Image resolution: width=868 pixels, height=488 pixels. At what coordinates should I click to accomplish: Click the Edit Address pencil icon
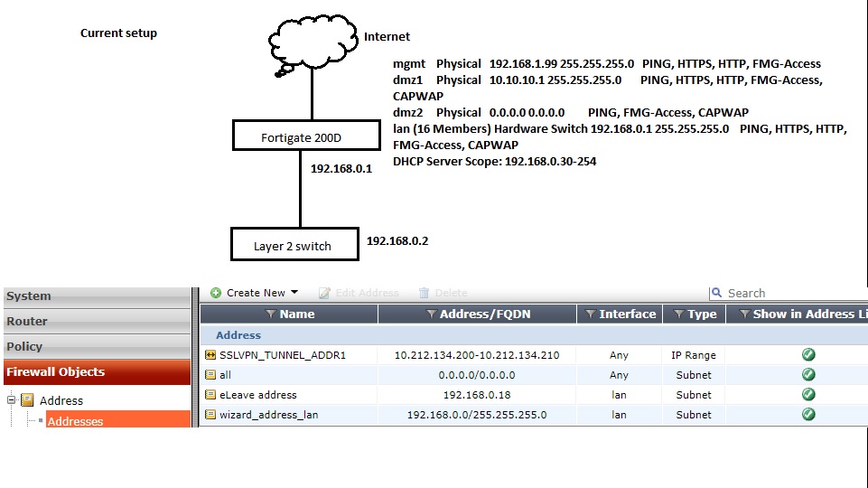coord(324,293)
